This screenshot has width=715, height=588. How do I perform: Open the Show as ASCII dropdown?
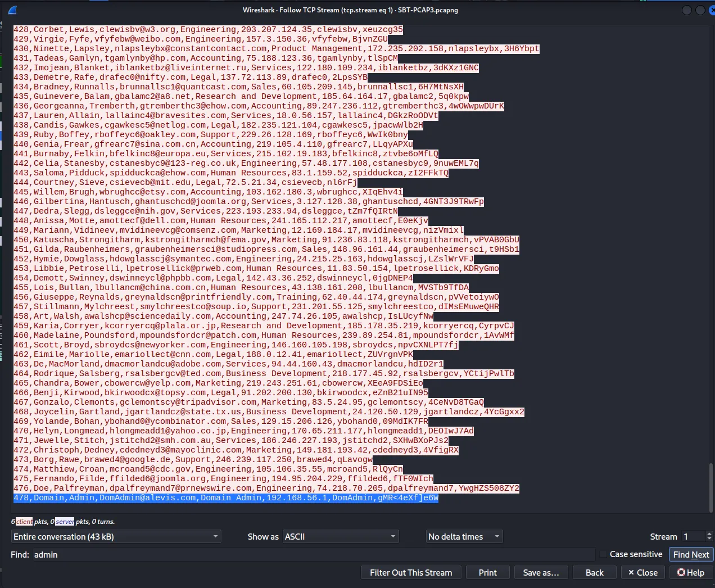[341, 537]
